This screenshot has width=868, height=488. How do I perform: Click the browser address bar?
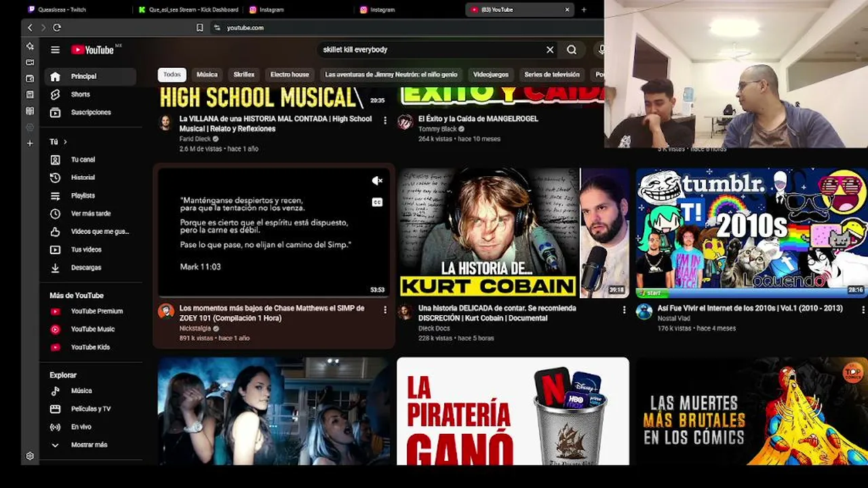(x=407, y=28)
